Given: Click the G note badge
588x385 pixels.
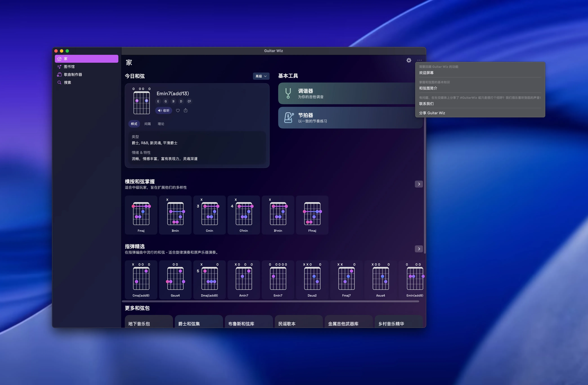Looking at the screenshot, I should (x=166, y=101).
